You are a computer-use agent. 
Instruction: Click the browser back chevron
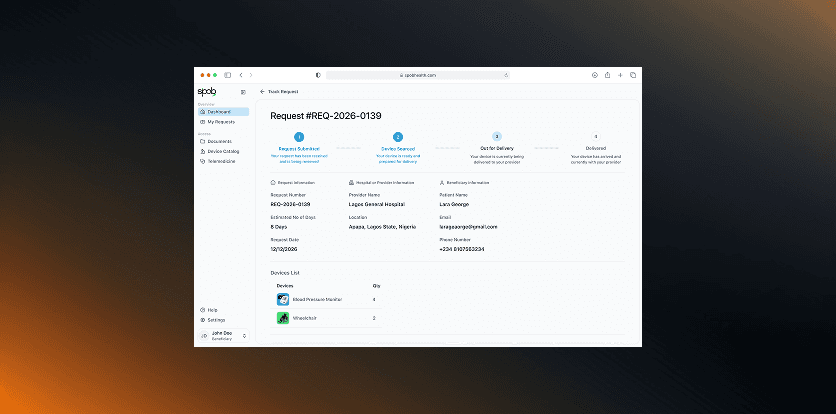tap(241, 75)
